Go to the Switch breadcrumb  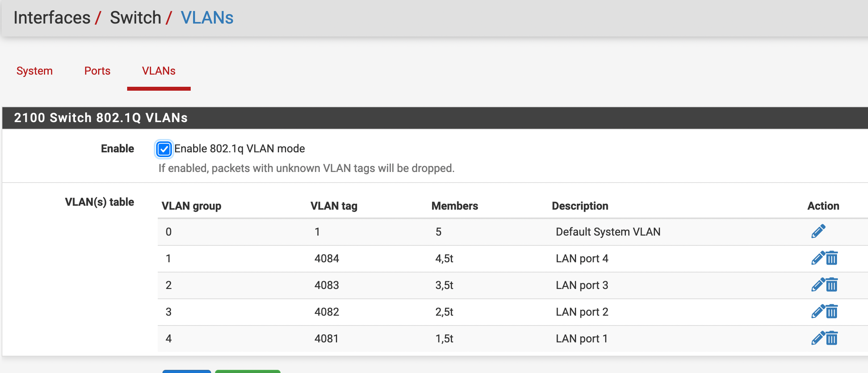(x=135, y=18)
